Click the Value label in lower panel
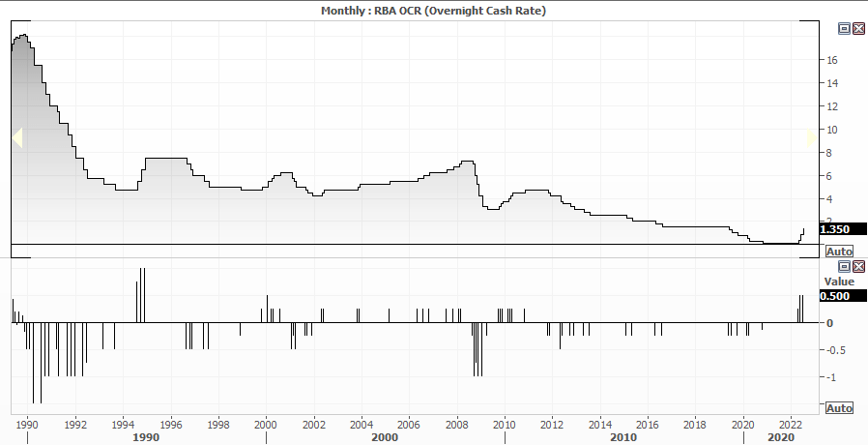 [839, 282]
